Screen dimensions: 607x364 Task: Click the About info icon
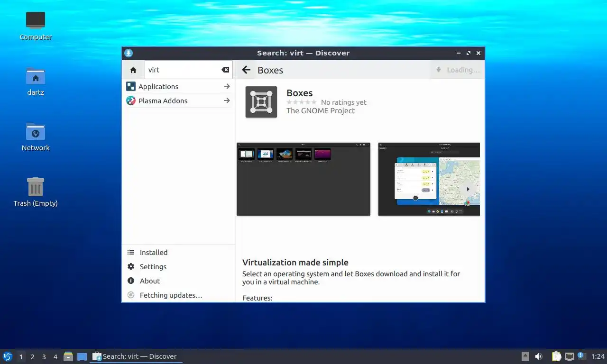click(x=131, y=281)
